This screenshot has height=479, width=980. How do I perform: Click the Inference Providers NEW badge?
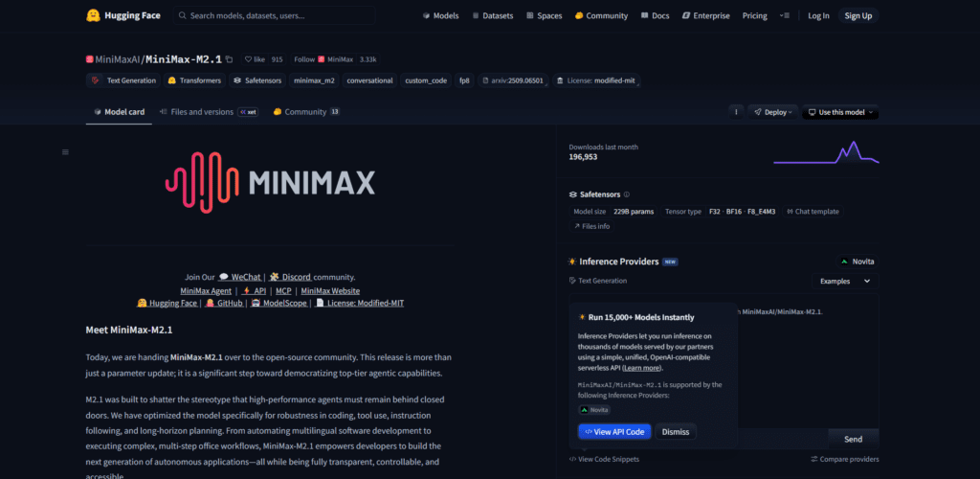(670, 262)
